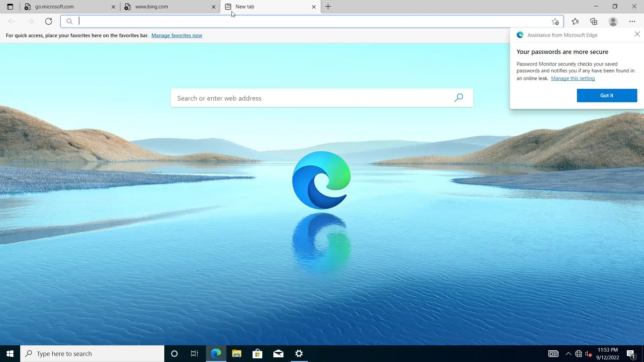Close the New tab tab
Viewport: 644px width, 362px height.
314,7
